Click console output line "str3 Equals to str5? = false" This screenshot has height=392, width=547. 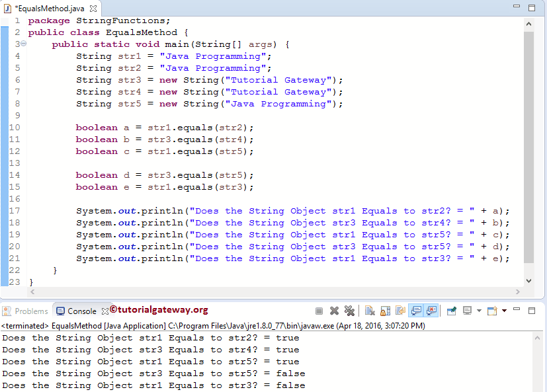click(x=154, y=373)
